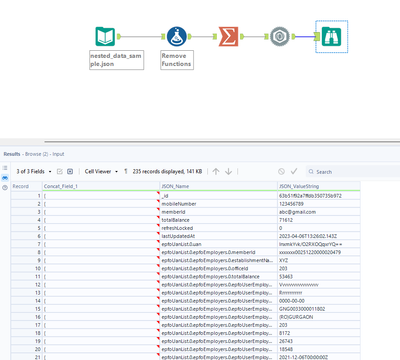Select the Browse binoculars tool

(331, 37)
